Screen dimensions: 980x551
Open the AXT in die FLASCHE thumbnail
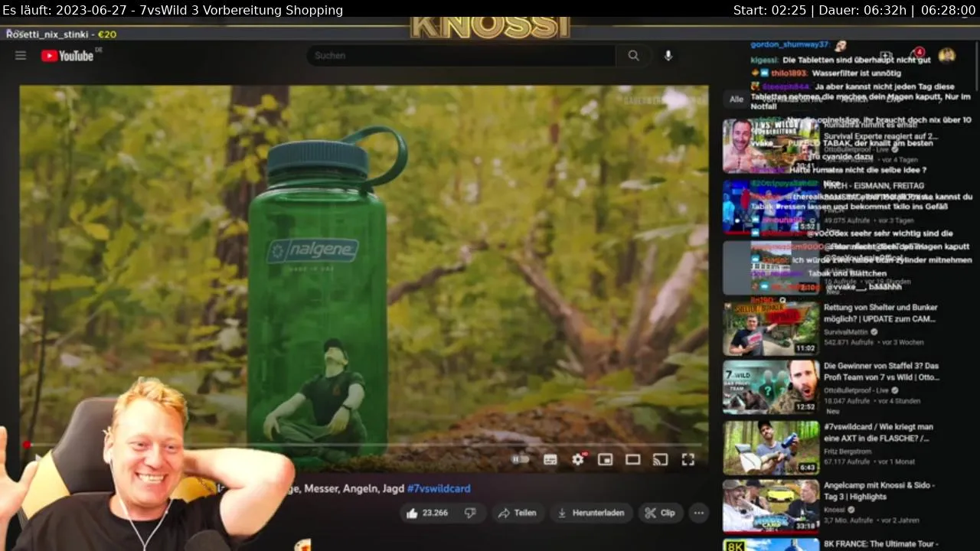pyautogui.click(x=771, y=448)
